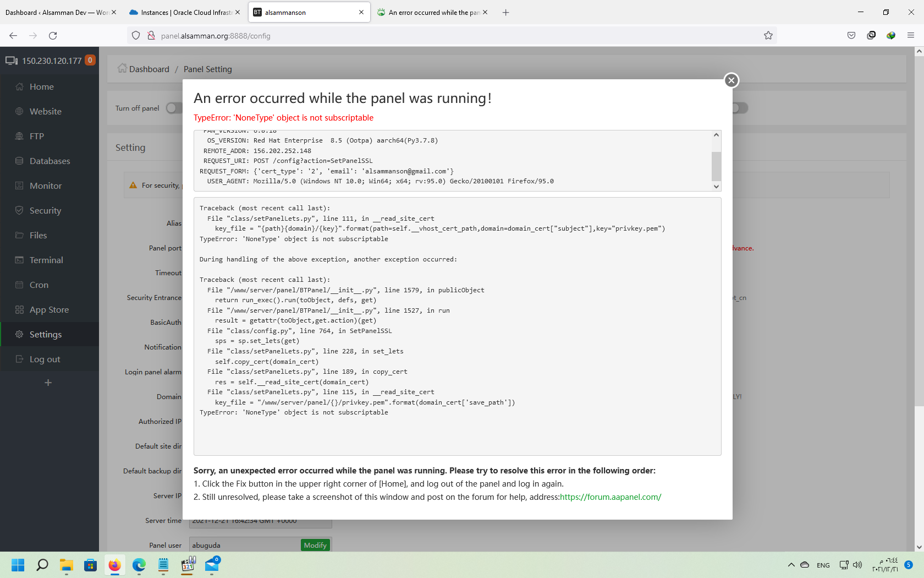Open the forum.aapanel.com link

pos(610,497)
